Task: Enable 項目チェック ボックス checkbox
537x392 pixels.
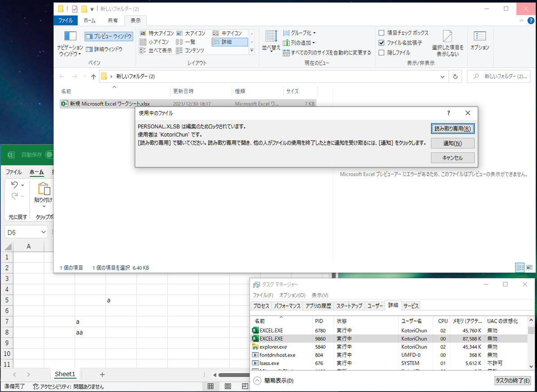Action: (x=381, y=33)
